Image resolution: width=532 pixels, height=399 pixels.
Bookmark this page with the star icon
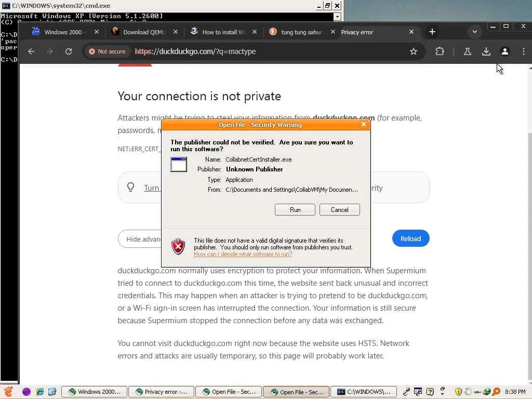[x=413, y=51]
